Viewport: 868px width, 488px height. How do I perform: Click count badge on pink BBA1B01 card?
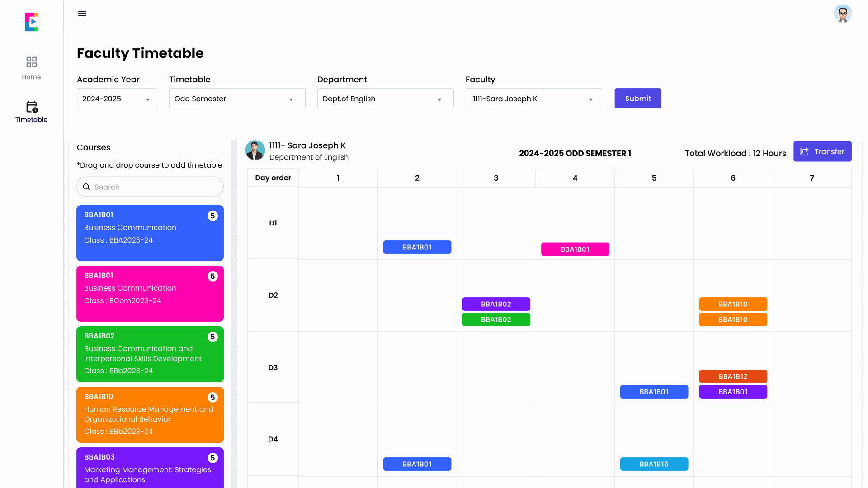[212, 277]
